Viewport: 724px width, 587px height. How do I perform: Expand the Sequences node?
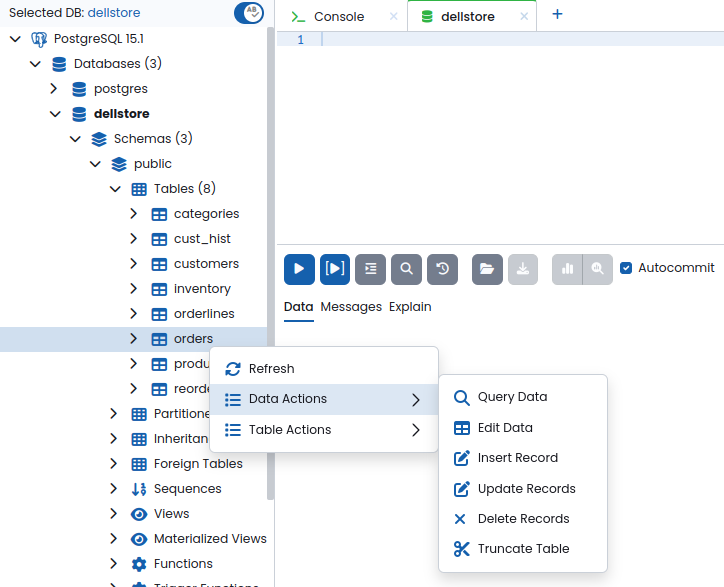click(114, 488)
